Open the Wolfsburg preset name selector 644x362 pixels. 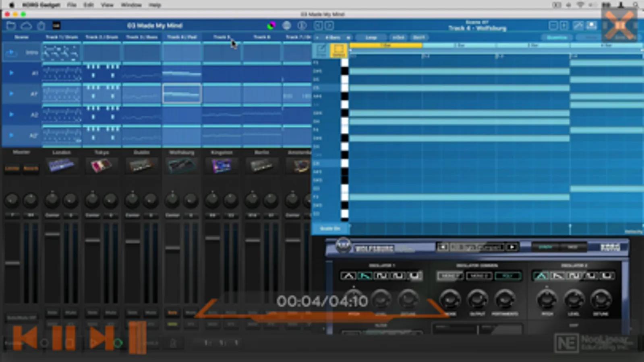[477, 247]
